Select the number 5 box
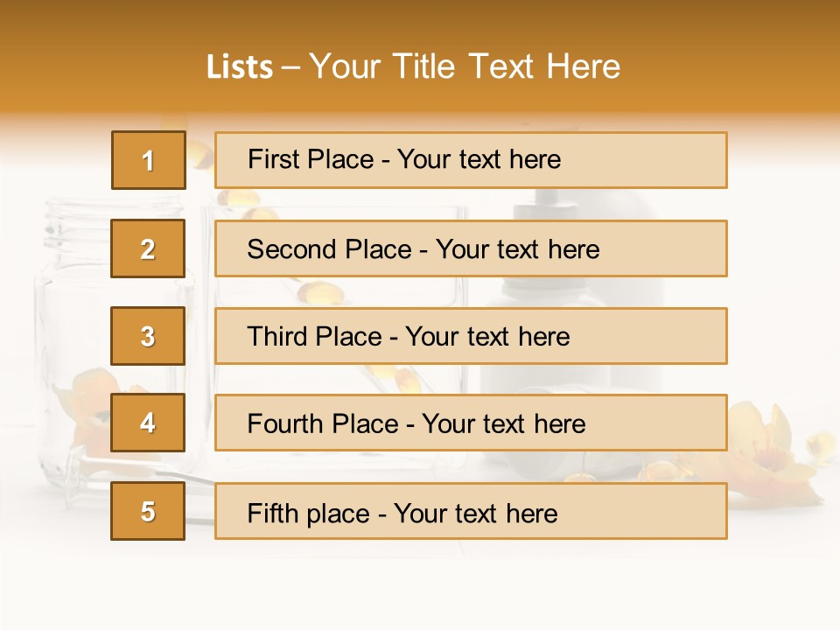The height and width of the screenshot is (630, 840). click(x=149, y=511)
